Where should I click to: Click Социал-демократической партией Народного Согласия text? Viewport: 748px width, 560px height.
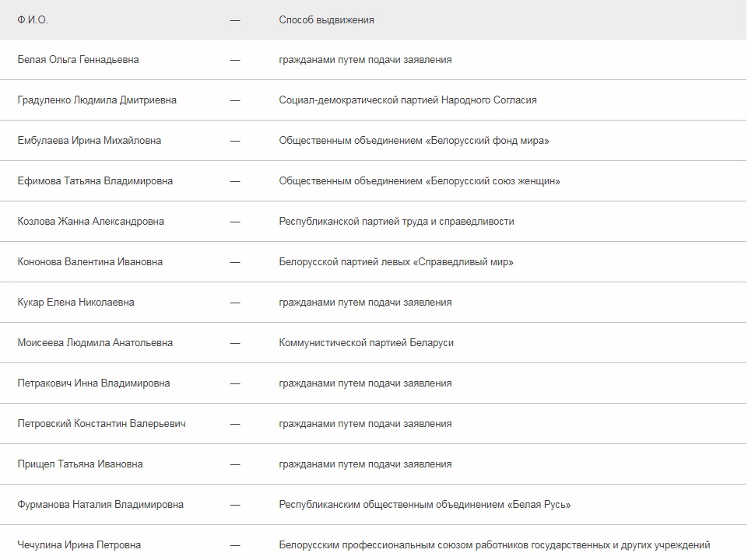click(x=407, y=100)
